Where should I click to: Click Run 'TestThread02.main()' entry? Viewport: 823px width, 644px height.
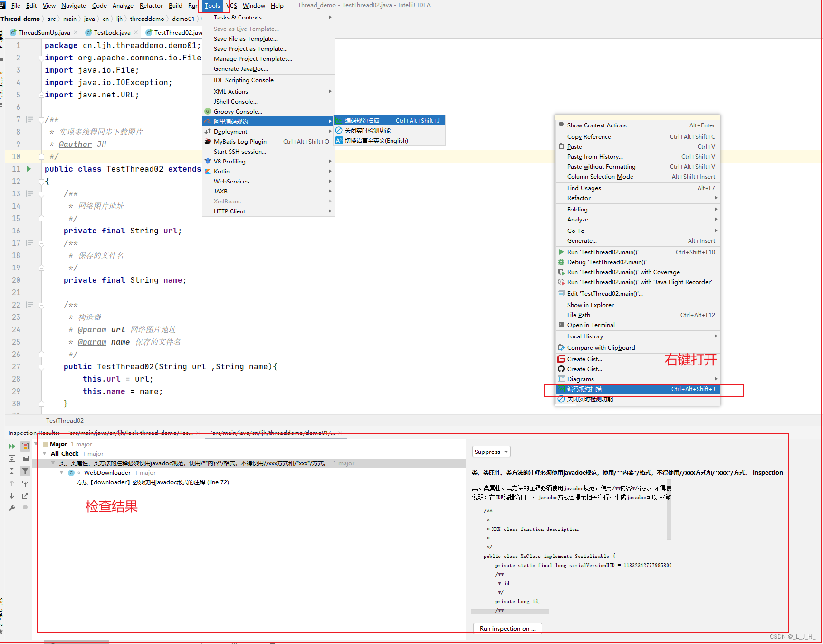637,252
